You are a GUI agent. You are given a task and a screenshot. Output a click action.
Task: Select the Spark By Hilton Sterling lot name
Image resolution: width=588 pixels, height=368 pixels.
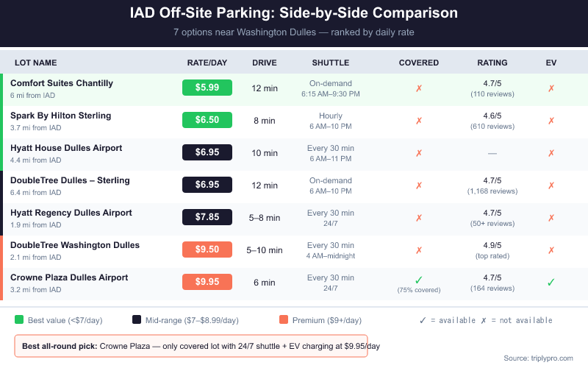(61, 116)
